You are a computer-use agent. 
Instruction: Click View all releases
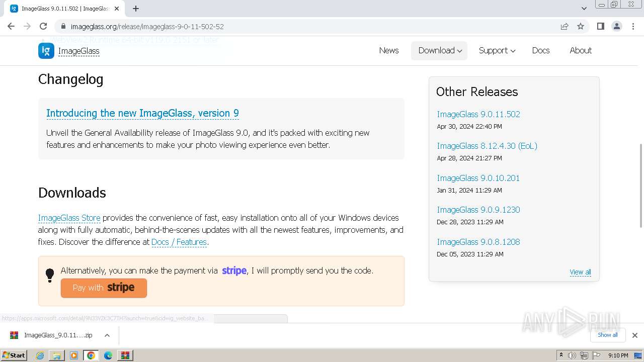point(580,272)
